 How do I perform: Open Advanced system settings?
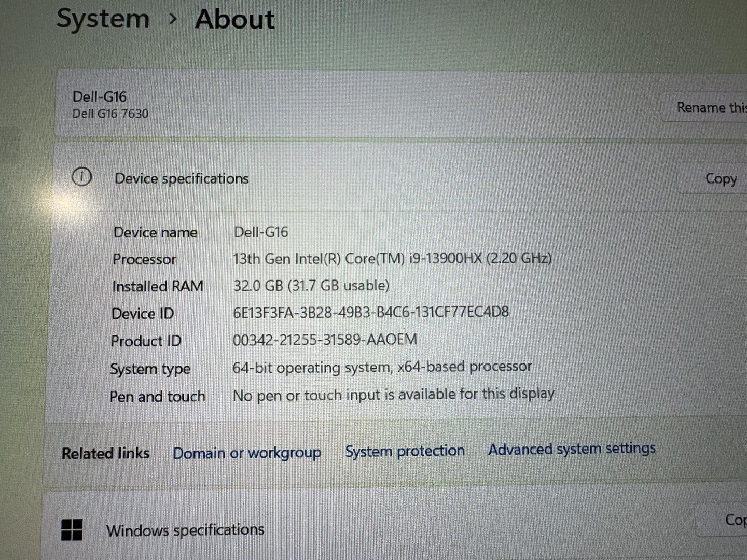pos(572,449)
